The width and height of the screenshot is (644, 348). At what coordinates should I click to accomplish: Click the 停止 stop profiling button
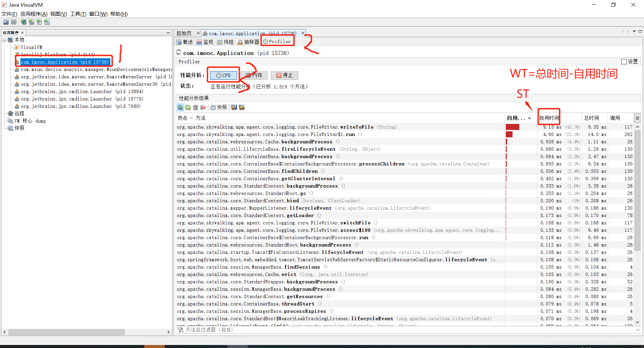pos(284,75)
